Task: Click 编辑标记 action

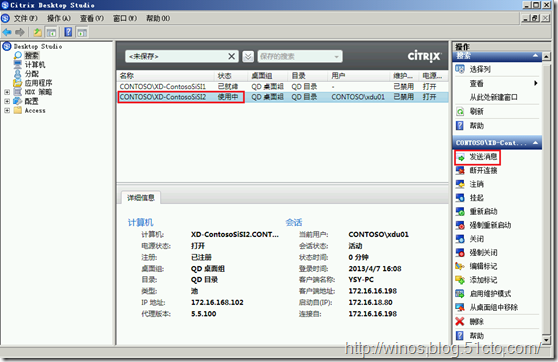Action: pyautogui.click(x=483, y=266)
